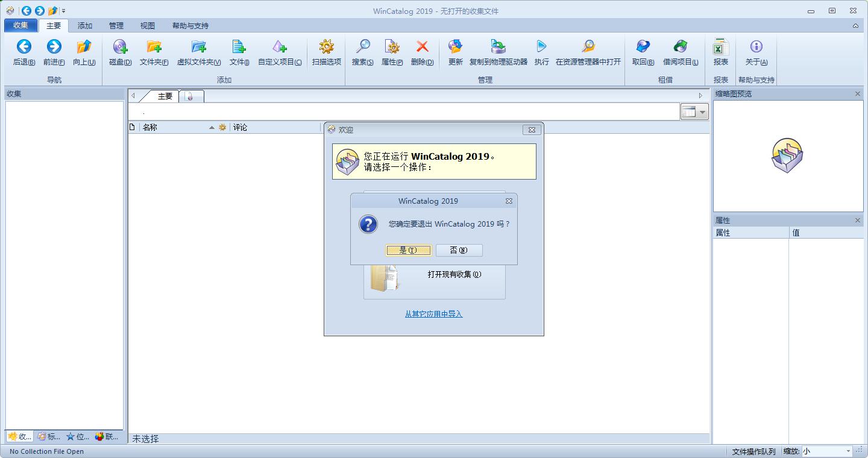This screenshot has height=458, width=868.
Task: Click the 值 column header in properties
Action: click(x=826, y=233)
